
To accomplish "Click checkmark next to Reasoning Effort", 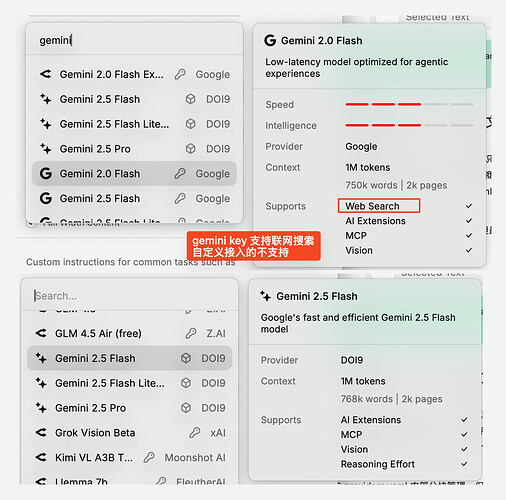I will (x=464, y=464).
